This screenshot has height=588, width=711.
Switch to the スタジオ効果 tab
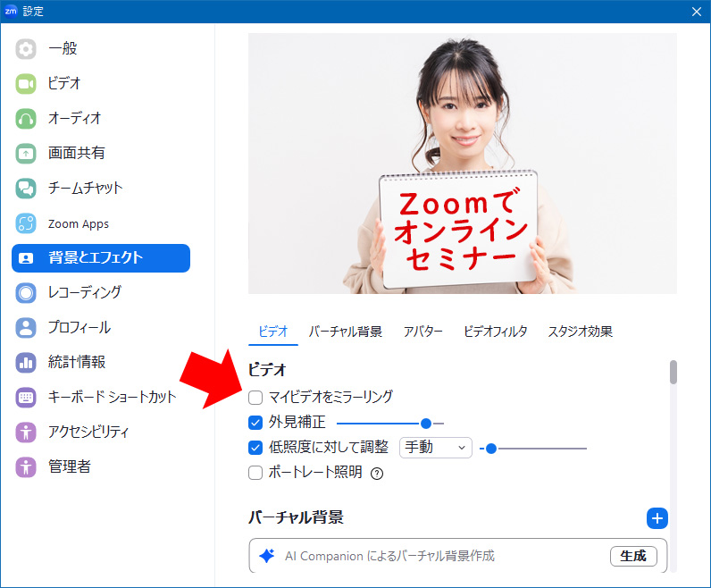click(x=580, y=332)
